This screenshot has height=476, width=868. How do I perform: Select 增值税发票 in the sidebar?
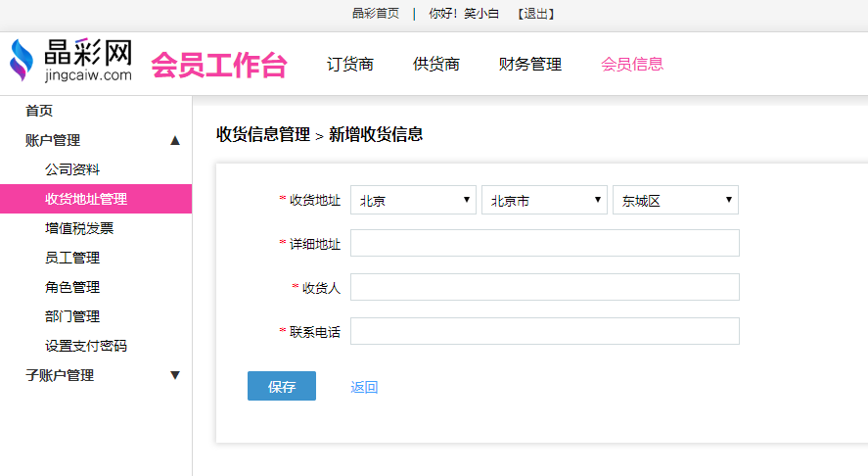pos(79,228)
